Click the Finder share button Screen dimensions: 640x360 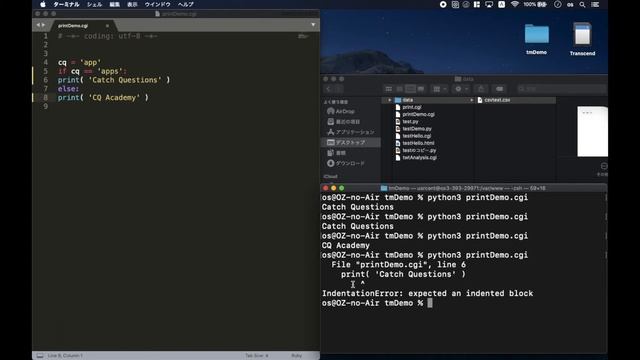tap(481, 89)
